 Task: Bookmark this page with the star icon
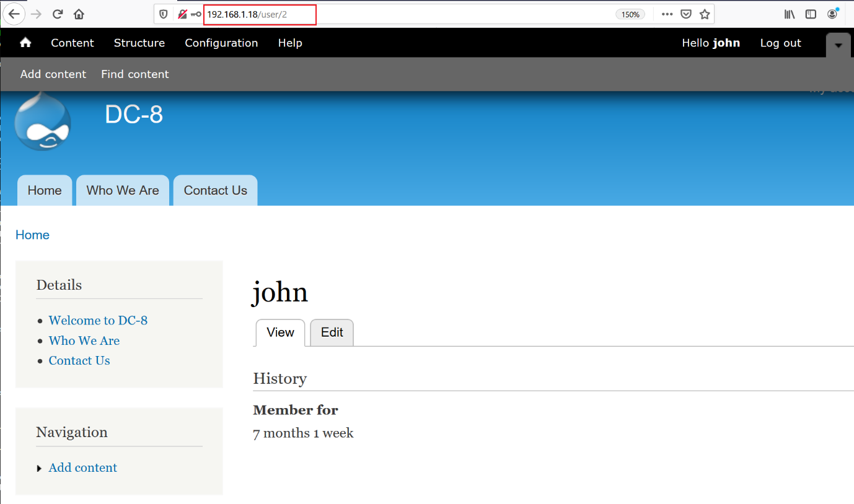tap(704, 14)
